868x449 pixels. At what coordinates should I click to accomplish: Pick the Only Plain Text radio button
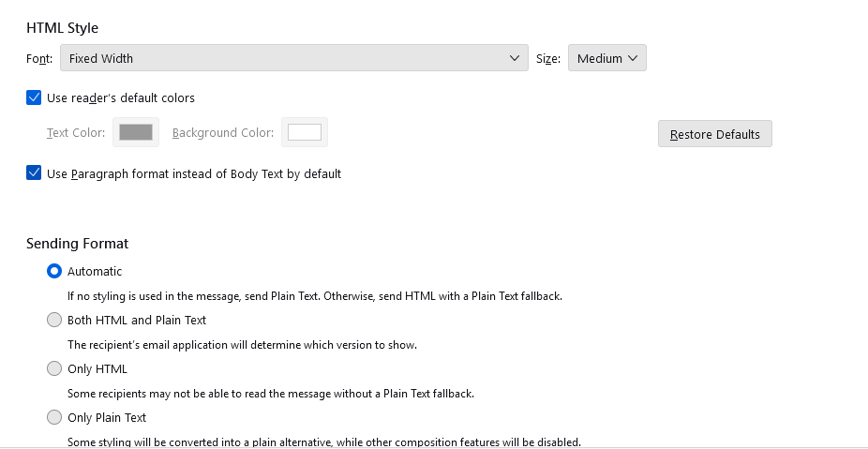point(54,418)
